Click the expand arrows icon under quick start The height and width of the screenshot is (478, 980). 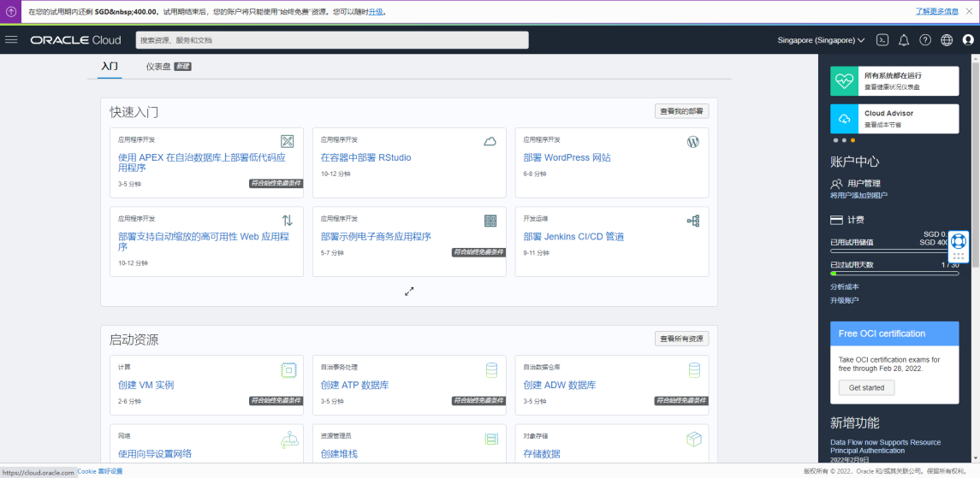(409, 291)
